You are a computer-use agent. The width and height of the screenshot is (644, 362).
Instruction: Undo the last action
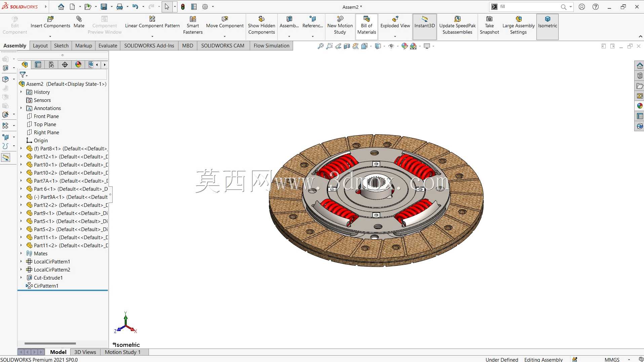click(135, 7)
